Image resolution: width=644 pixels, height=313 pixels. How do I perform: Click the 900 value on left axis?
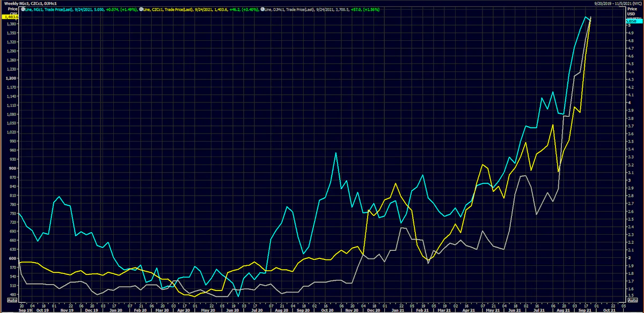coord(13,168)
